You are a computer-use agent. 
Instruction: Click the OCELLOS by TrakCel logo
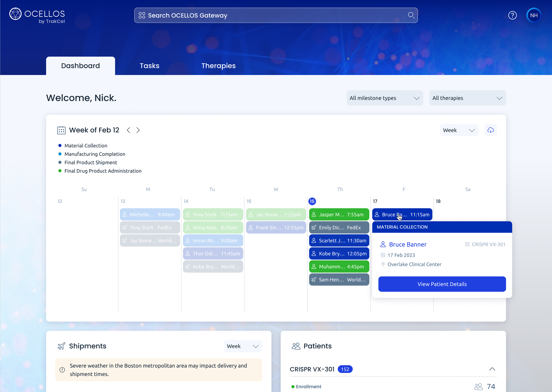[37, 16]
